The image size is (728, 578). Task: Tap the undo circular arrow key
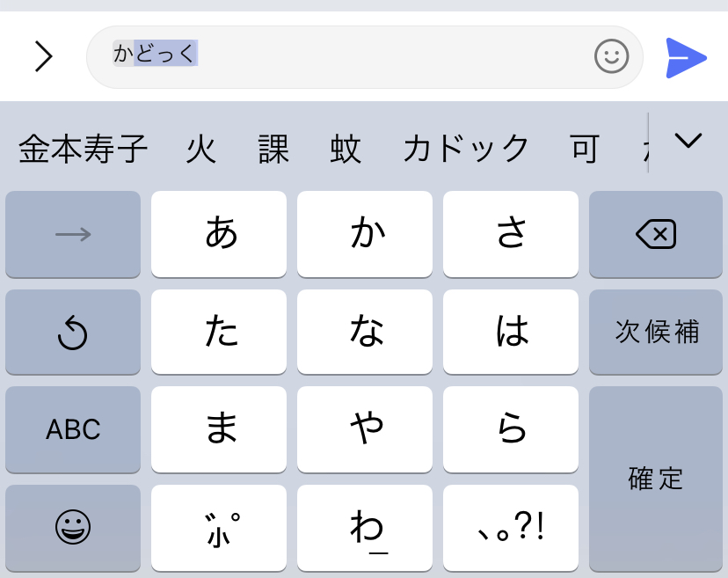tap(73, 333)
